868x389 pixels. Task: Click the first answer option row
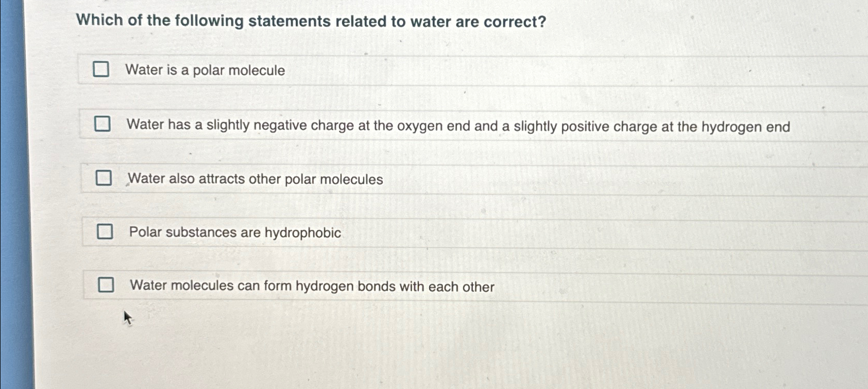coord(361,71)
